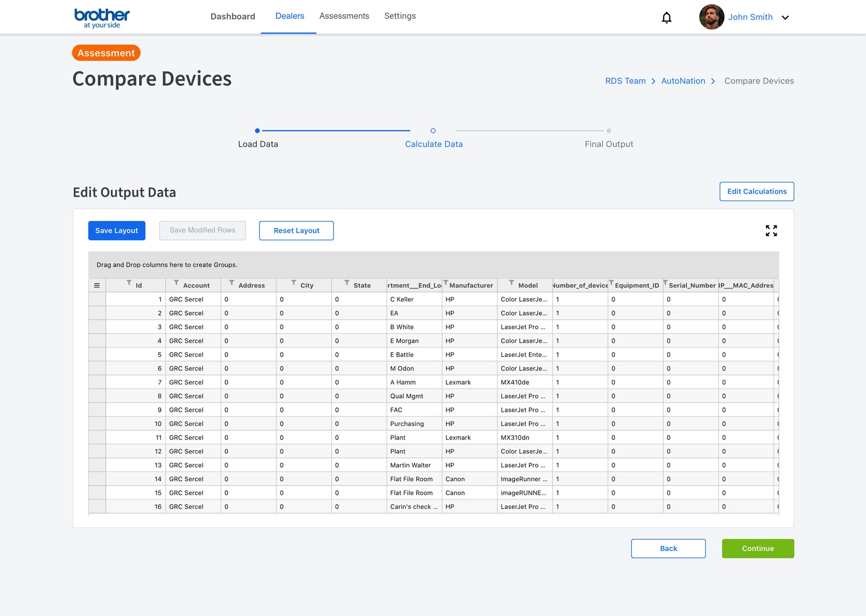Go back to the previous step
Image resolution: width=866 pixels, height=616 pixels.
tap(668, 549)
